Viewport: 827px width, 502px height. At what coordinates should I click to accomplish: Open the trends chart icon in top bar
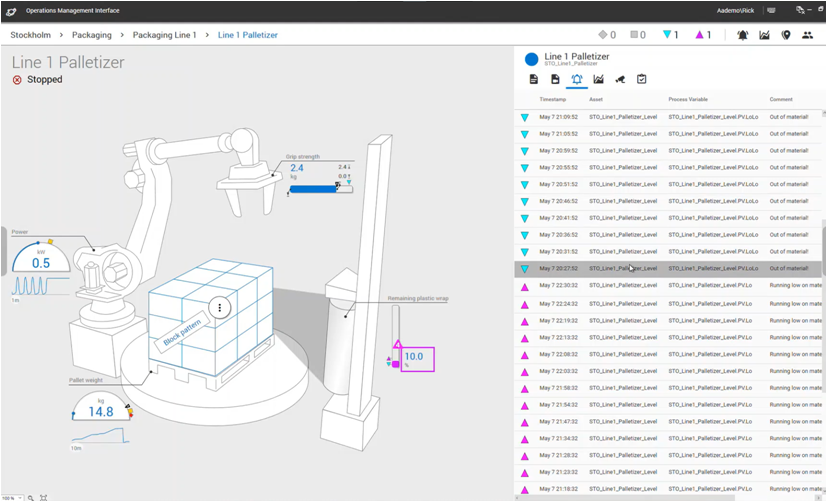click(x=764, y=35)
